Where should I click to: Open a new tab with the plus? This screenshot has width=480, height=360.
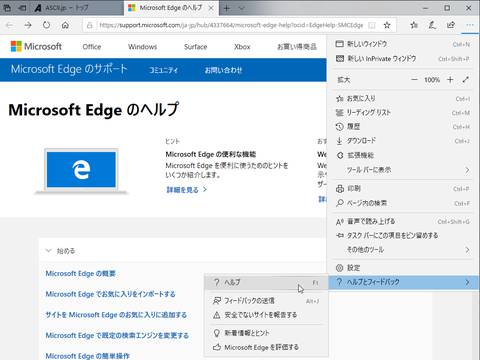(227, 8)
